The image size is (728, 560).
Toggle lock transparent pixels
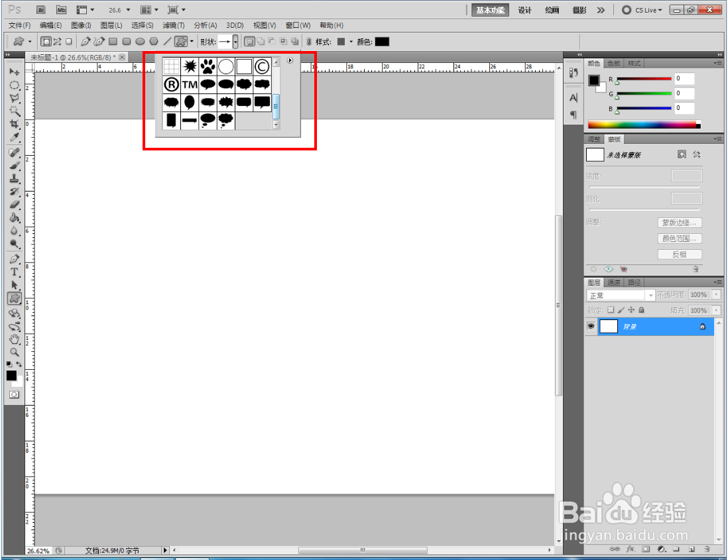click(x=611, y=310)
